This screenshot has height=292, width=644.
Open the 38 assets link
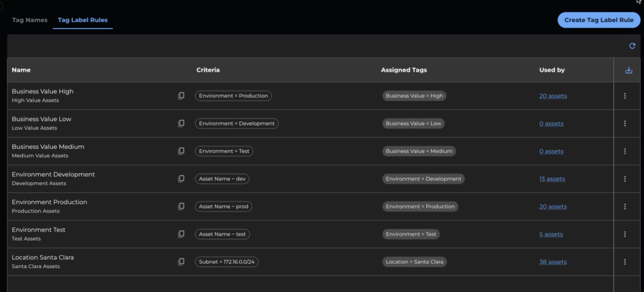click(x=553, y=262)
